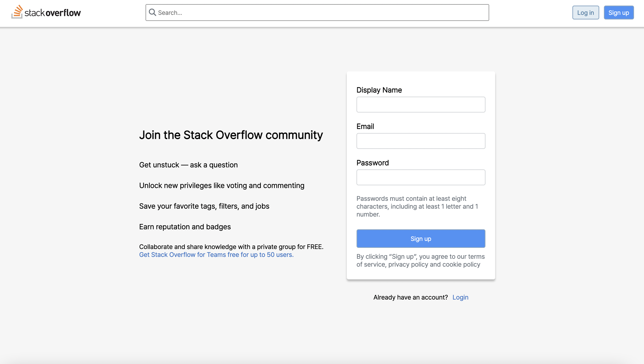Submit the form's blue Sign up button
644x364 pixels.
tap(421, 239)
